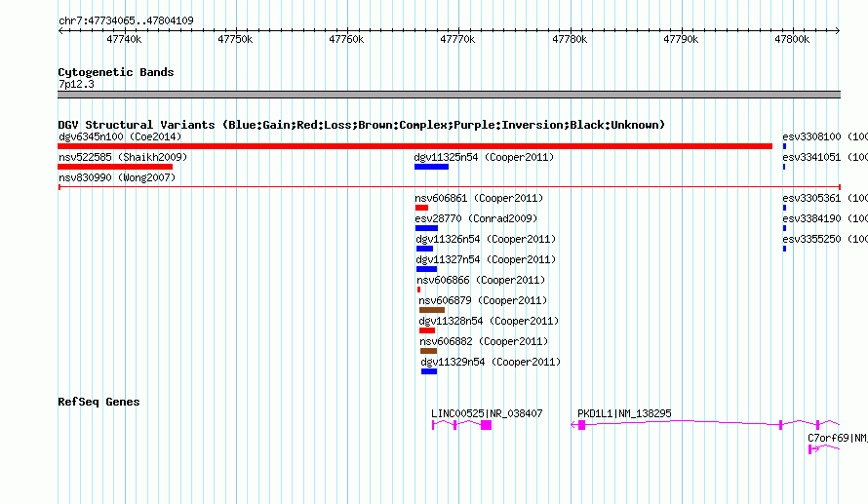Click the Cytogenetic Bands track title

[x=116, y=72]
